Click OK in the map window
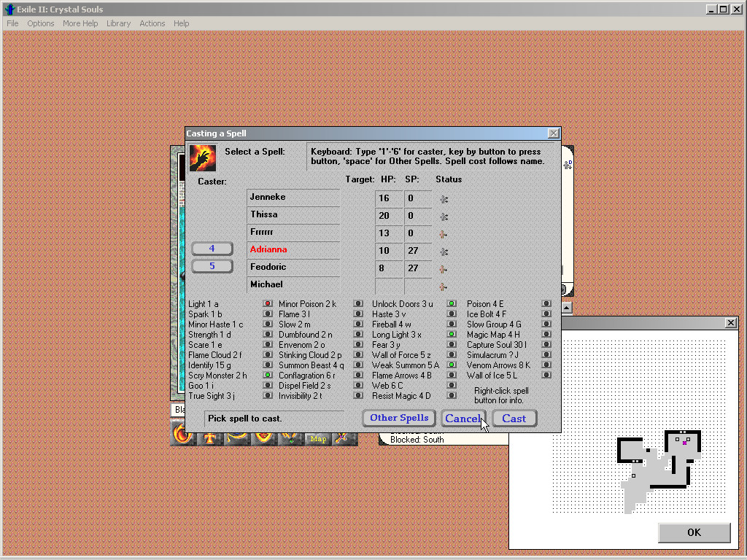747x560 pixels. 694,532
